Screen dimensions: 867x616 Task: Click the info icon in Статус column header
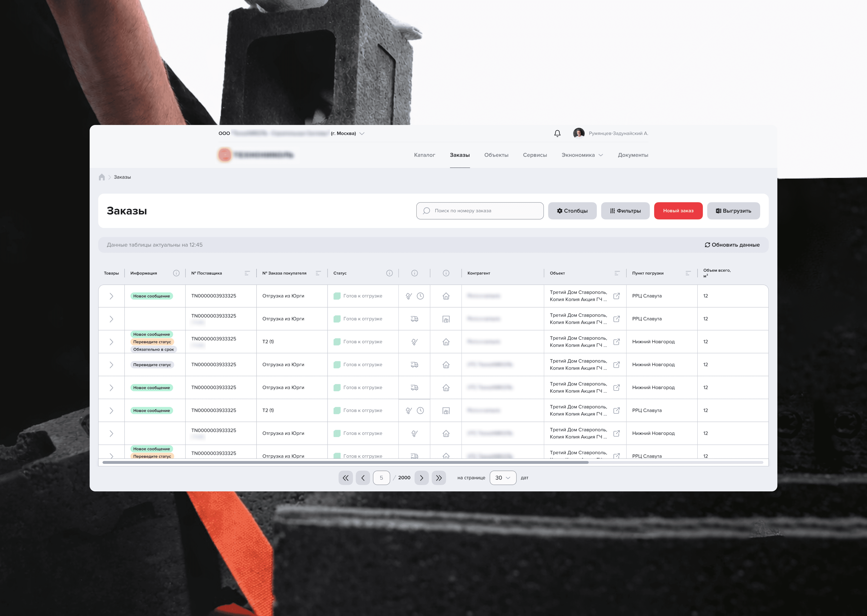tap(389, 273)
